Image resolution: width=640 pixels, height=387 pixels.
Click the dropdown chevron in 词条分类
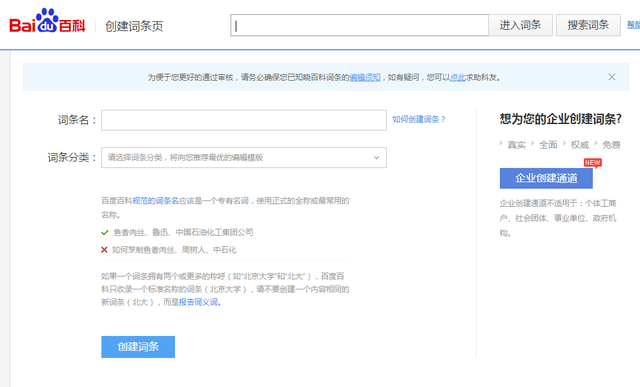376,158
